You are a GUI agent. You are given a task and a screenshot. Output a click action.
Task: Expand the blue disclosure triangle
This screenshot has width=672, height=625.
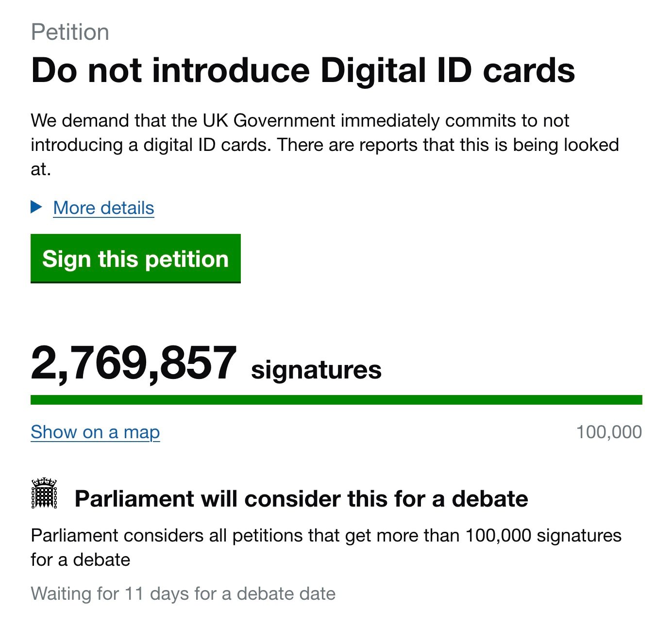36,207
